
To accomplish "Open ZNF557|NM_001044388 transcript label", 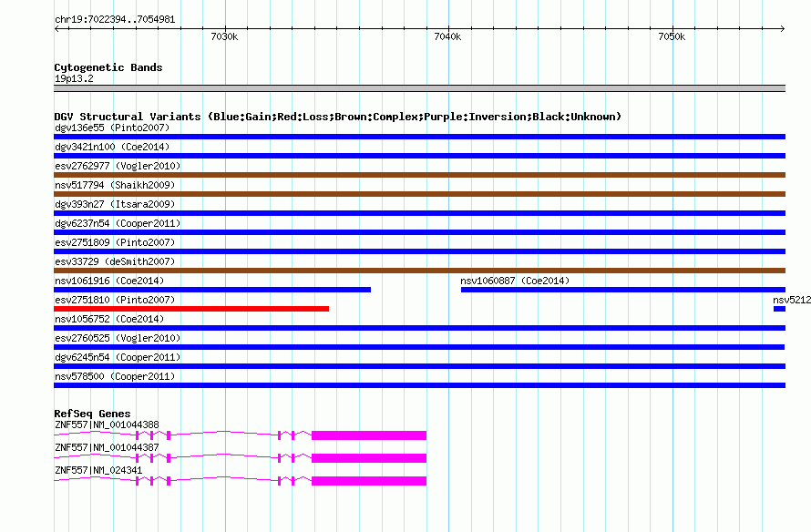I will coord(107,425).
